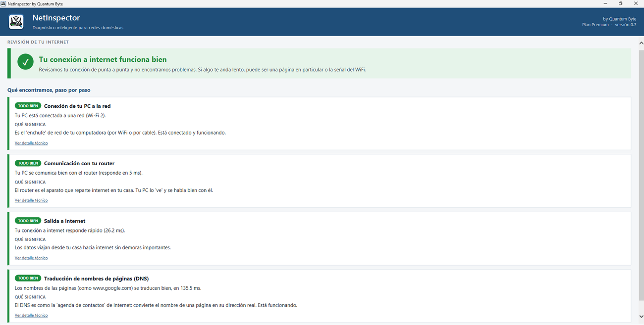The width and height of the screenshot is (644, 325).
Task: Click the line "Tu conexión a internet responde rápido (26.2 ms)."
Action: pos(70,231)
